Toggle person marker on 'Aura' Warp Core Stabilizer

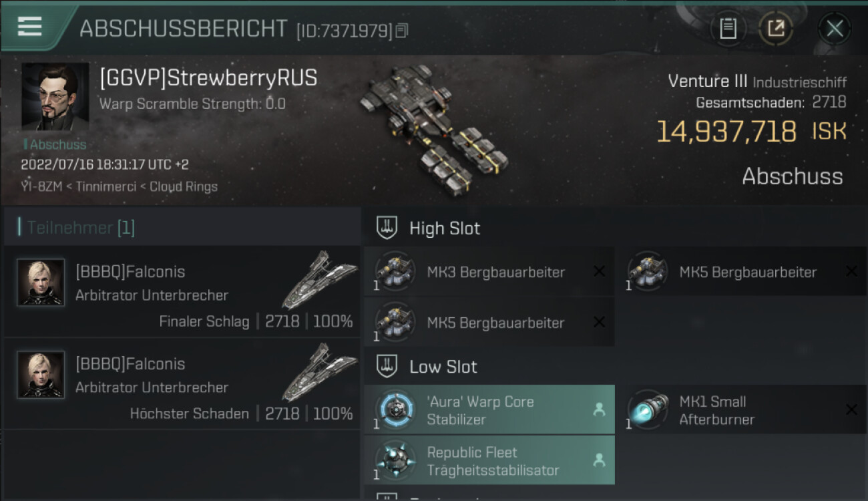click(x=600, y=409)
